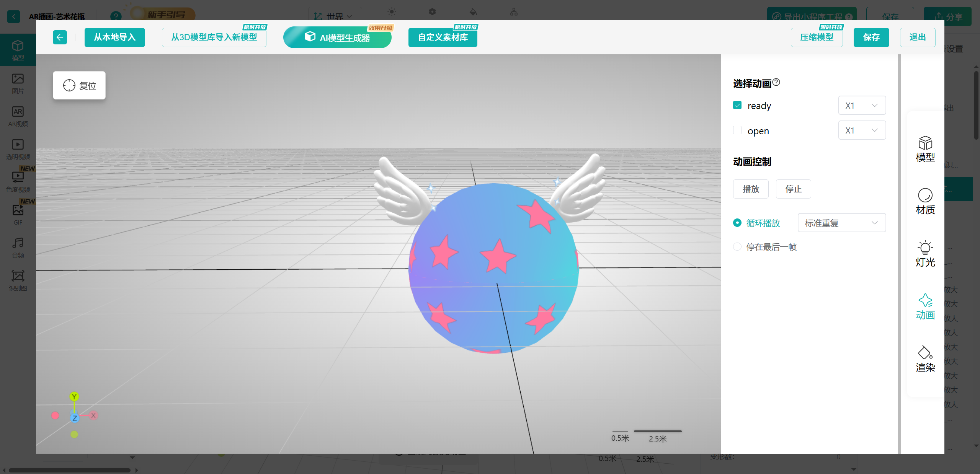Expand the ready speed X1 dropdown
The image size is (980, 474).
click(x=862, y=105)
